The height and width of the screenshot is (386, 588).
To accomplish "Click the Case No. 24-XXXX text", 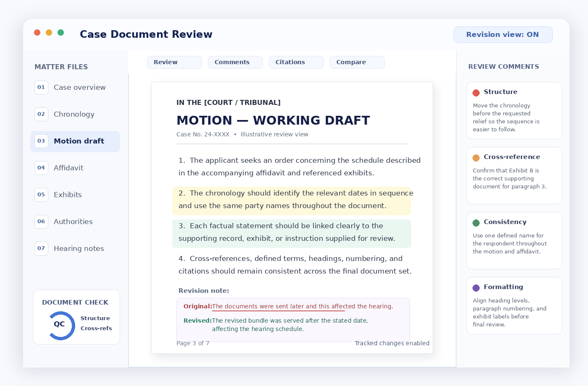I will pos(203,134).
